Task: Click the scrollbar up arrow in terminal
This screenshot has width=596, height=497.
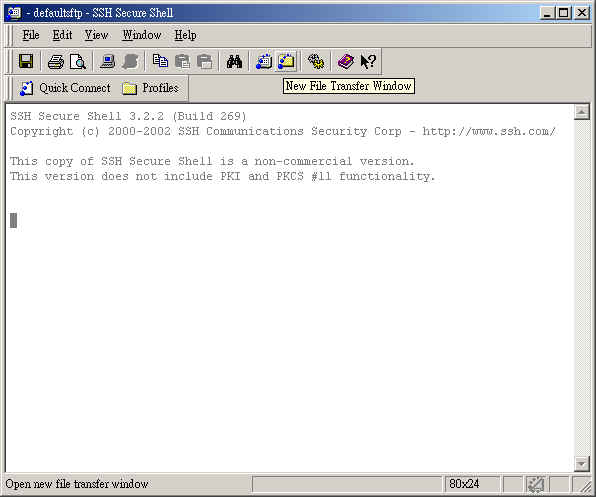Action: point(582,112)
